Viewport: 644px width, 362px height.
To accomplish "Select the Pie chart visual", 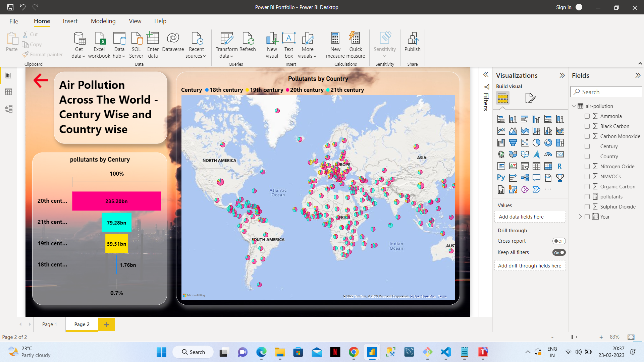I will click(536, 142).
